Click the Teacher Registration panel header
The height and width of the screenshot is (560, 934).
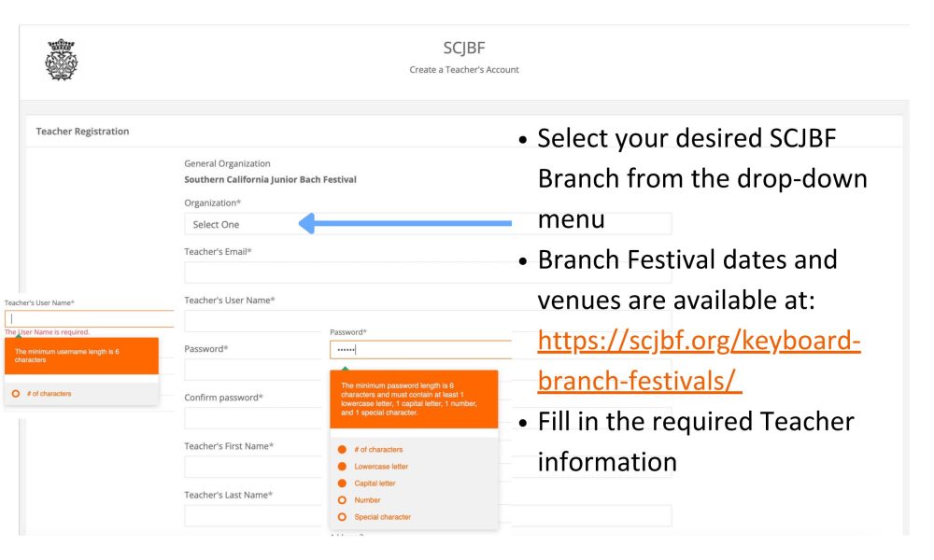coord(82,132)
